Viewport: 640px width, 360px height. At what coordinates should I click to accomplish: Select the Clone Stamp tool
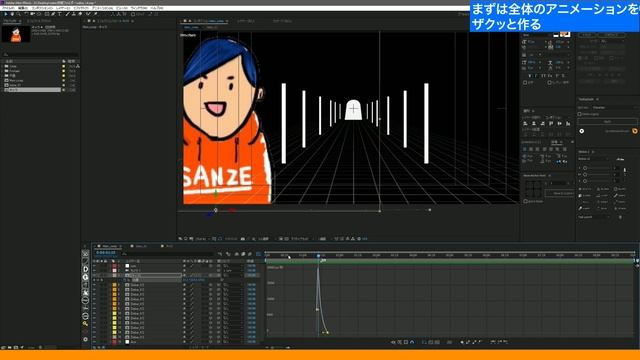[x=73, y=14]
